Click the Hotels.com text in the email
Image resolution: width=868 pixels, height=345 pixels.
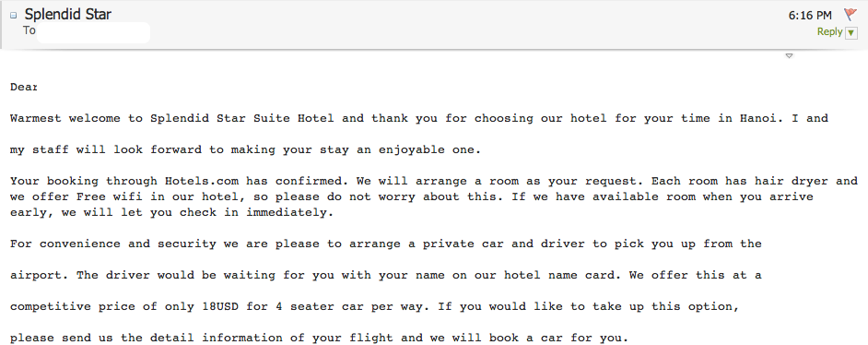pyautogui.click(x=202, y=181)
